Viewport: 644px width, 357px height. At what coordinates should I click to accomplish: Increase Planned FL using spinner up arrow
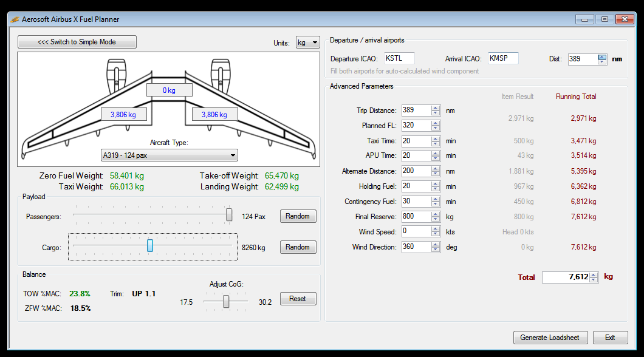(x=436, y=123)
